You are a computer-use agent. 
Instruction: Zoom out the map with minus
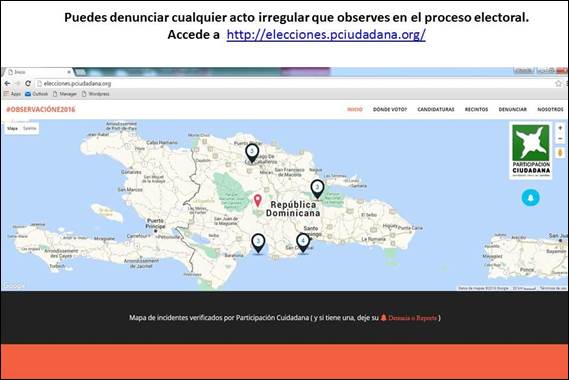point(560,139)
